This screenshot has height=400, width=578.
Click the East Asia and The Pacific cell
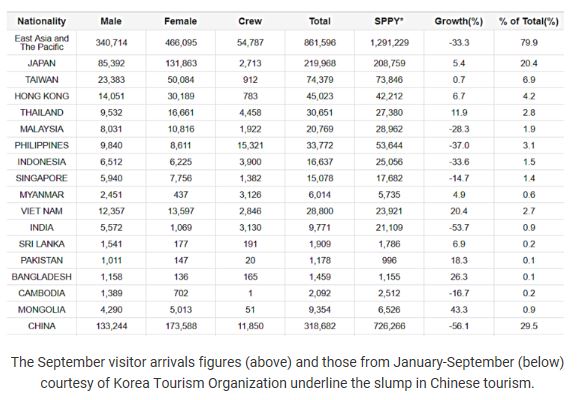point(42,43)
